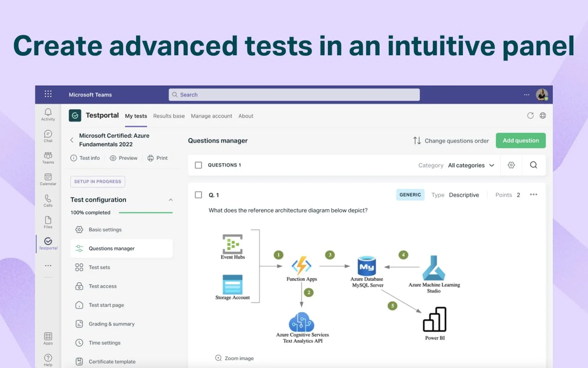Switch to the My tests tab
The height and width of the screenshot is (368, 588).
(x=136, y=116)
